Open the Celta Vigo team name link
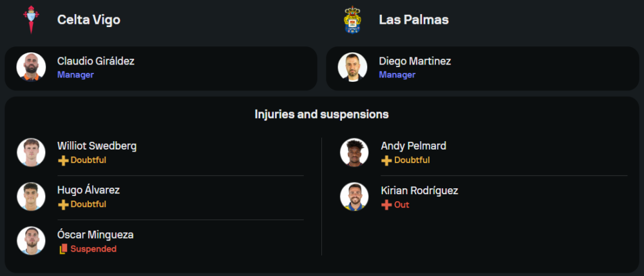Image resolution: width=644 pixels, height=276 pixels. (x=89, y=20)
